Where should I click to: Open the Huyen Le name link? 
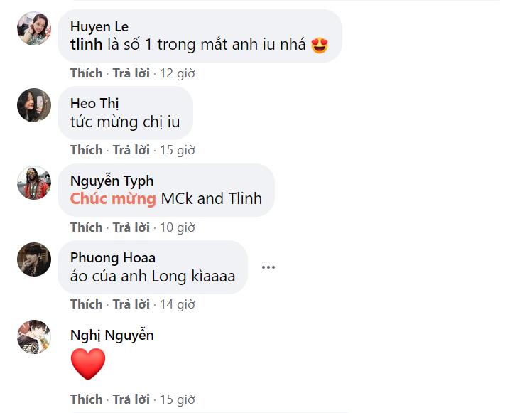(x=99, y=27)
